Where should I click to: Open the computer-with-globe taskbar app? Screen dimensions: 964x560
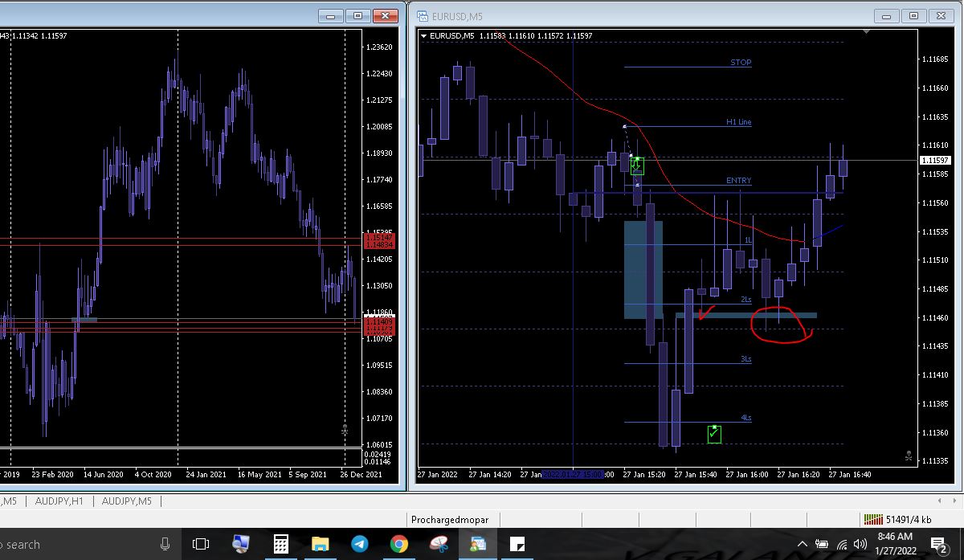click(x=241, y=544)
